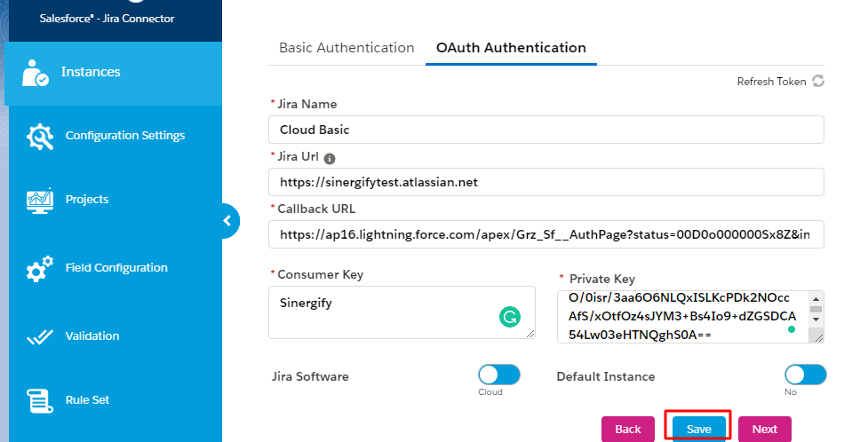This screenshot has width=868, height=442.
Task: Click the Next button
Action: click(764, 430)
